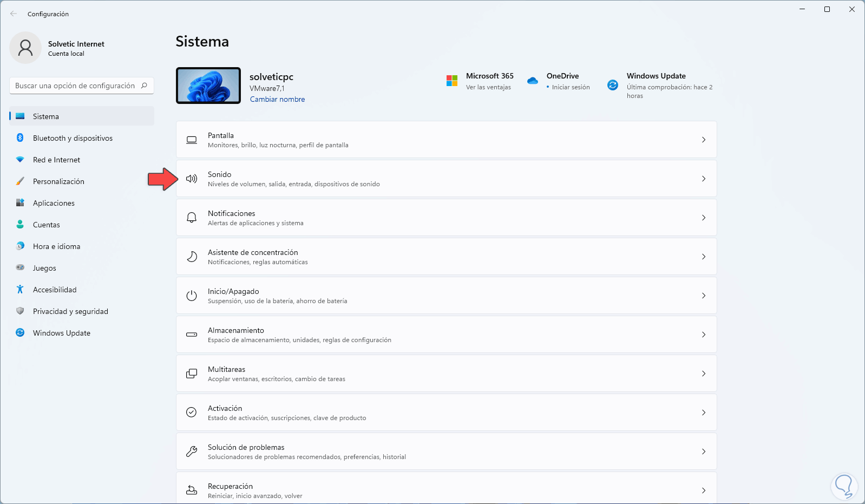865x504 pixels.
Task: Click the Cambiar nombre link
Action: [277, 99]
